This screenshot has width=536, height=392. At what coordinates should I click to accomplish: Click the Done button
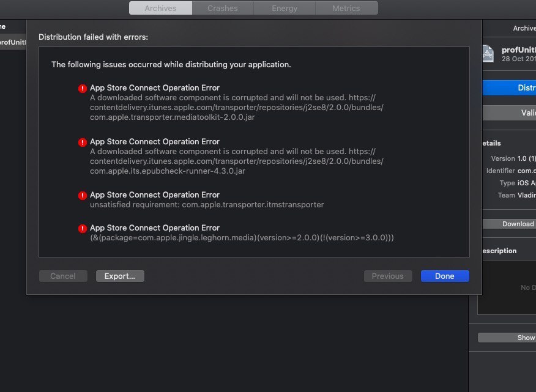[445, 276]
